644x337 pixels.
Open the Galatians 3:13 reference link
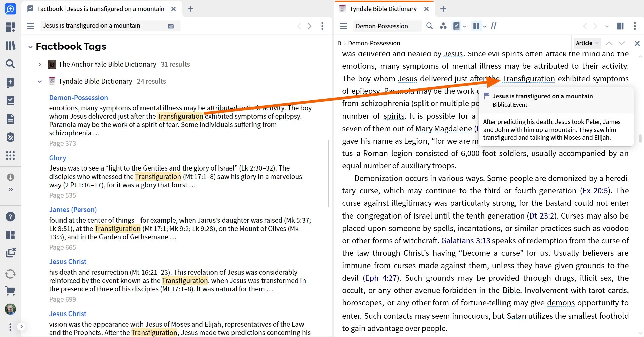(x=466, y=241)
